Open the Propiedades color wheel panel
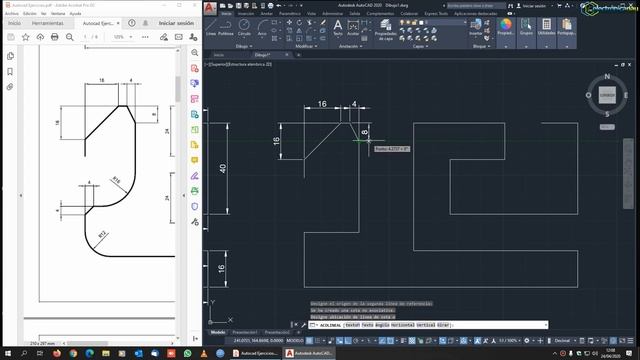 [x=506, y=28]
